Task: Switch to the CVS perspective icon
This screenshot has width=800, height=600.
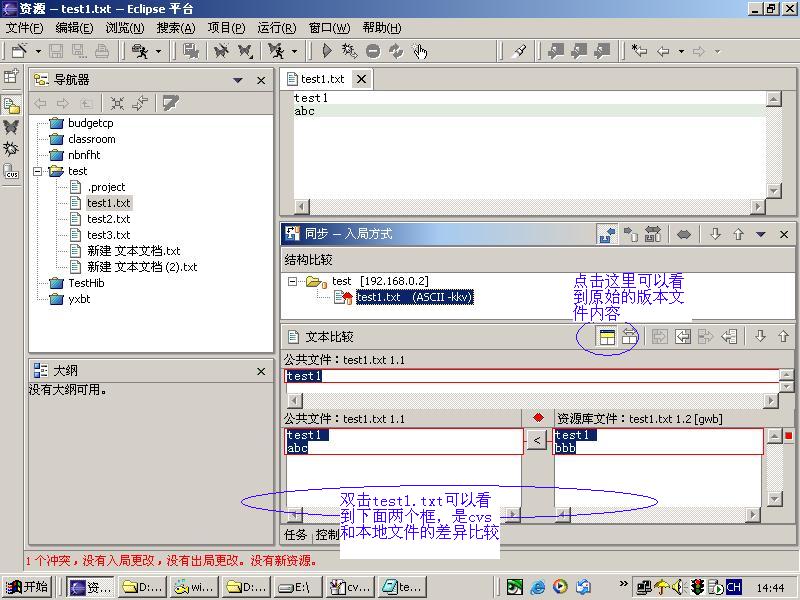Action: point(11,171)
